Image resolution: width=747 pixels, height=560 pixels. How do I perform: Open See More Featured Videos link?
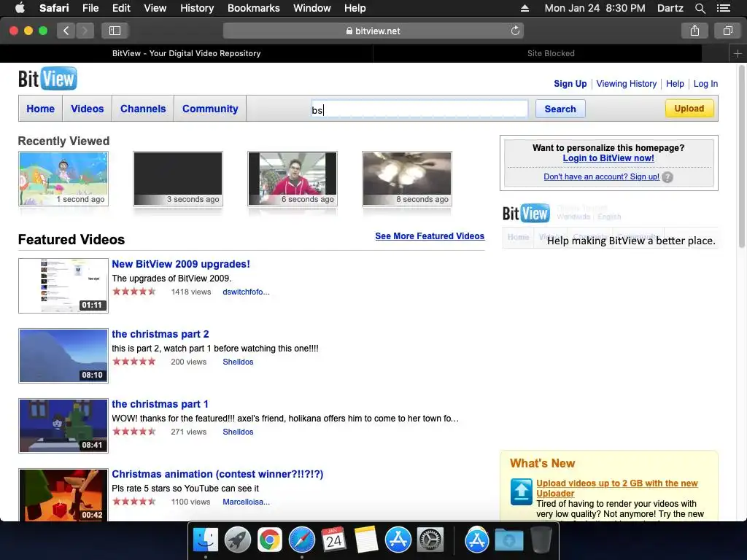(430, 236)
